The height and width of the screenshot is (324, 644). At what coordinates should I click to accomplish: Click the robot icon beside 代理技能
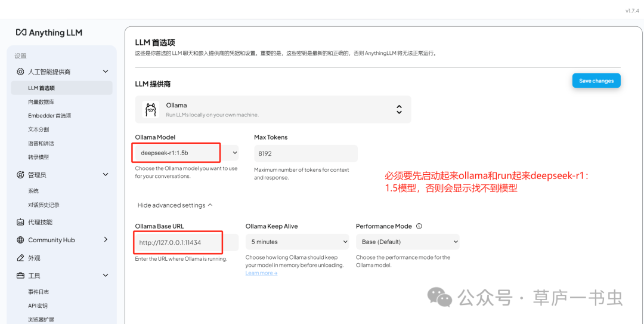pos(20,222)
